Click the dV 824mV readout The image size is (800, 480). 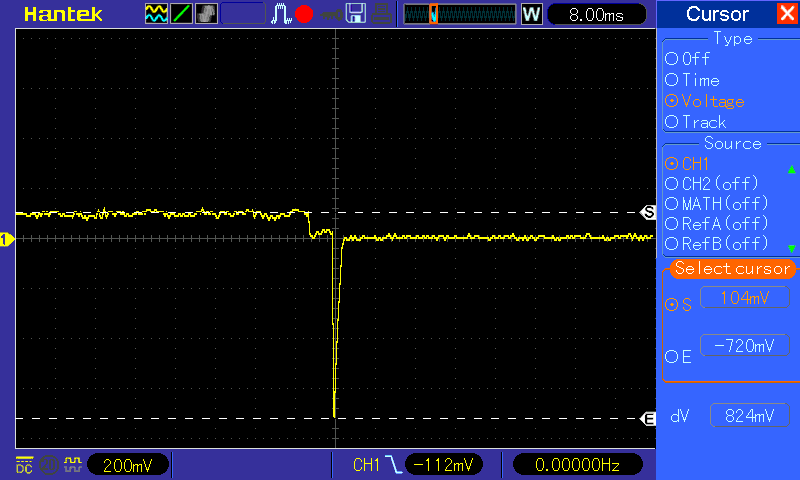(749, 416)
